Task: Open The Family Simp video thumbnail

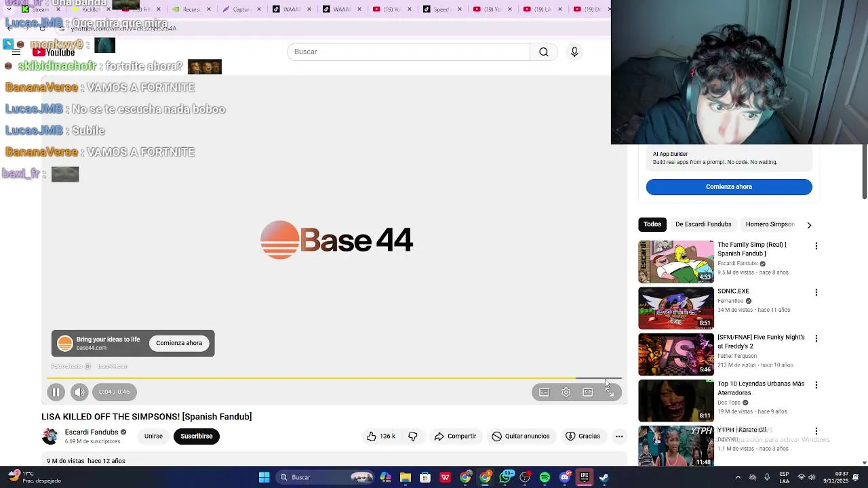Action: coord(676,262)
